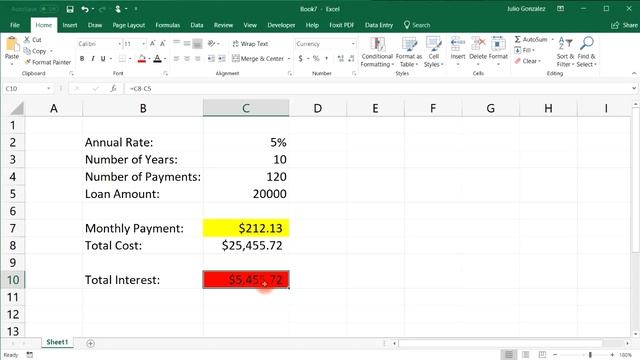Viewport: 640px width, 360px height.
Task: Open the Currency number format dropdown
Action: [353, 44]
